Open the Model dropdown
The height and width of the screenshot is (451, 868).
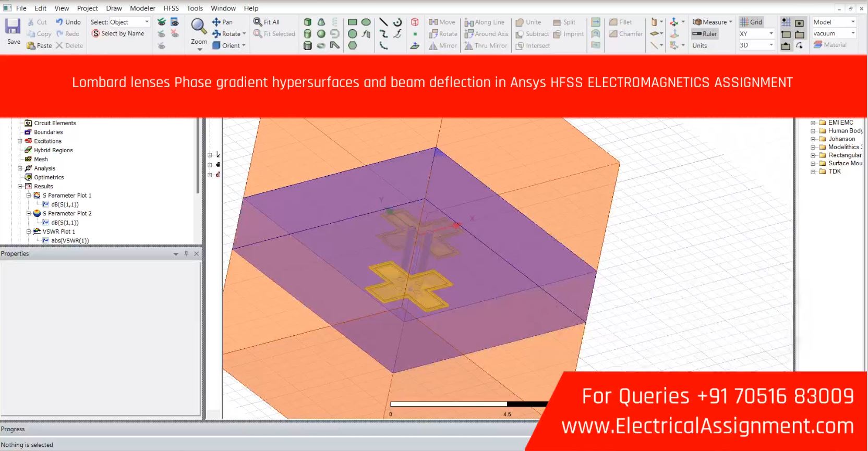click(x=853, y=22)
